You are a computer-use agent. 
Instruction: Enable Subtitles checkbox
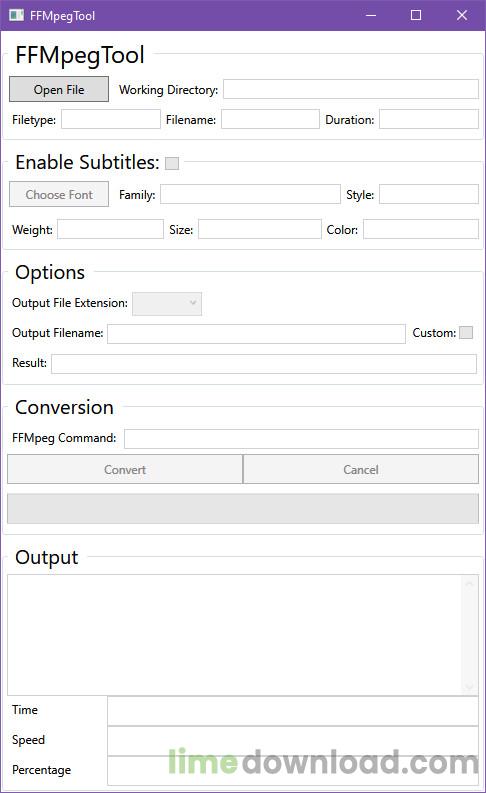tap(172, 163)
